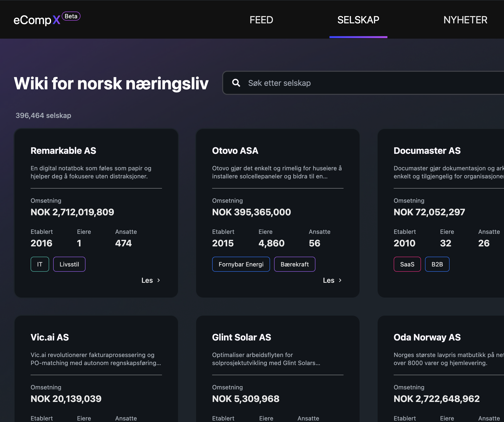
Task: Click revenue NOK 5,309,968
Action: tap(246, 399)
